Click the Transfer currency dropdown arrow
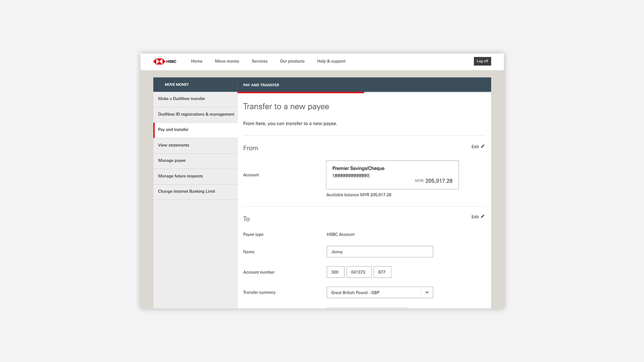644x362 pixels. (427, 292)
